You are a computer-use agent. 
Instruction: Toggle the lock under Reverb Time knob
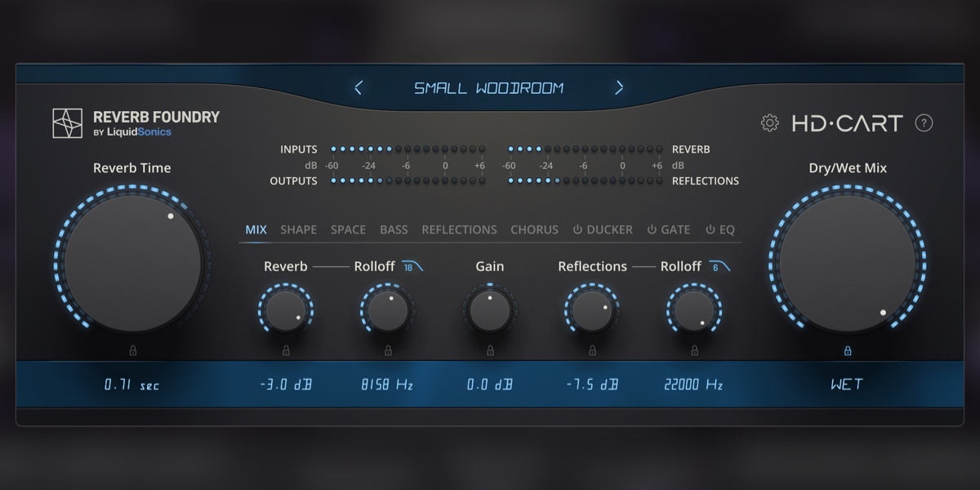pos(133,351)
